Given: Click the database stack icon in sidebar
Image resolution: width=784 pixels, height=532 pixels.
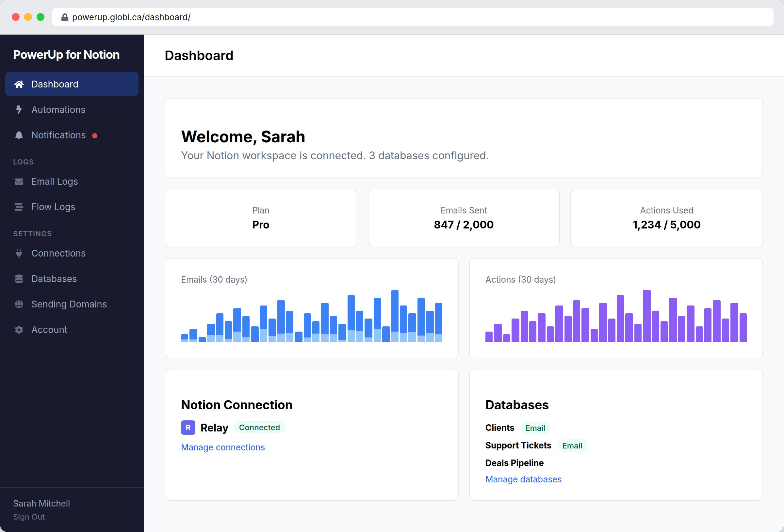Looking at the screenshot, I should (x=19, y=278).
